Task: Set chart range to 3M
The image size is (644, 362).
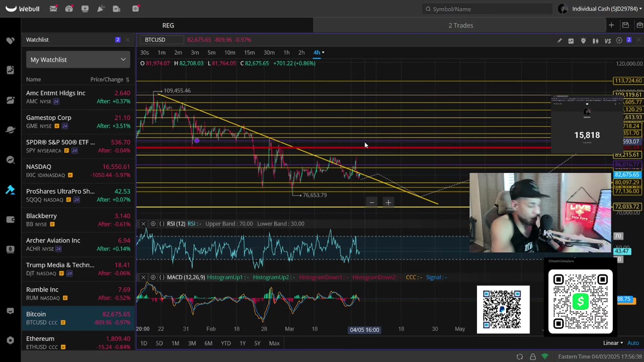Action: pyautogui.click(x=192, y=343)
